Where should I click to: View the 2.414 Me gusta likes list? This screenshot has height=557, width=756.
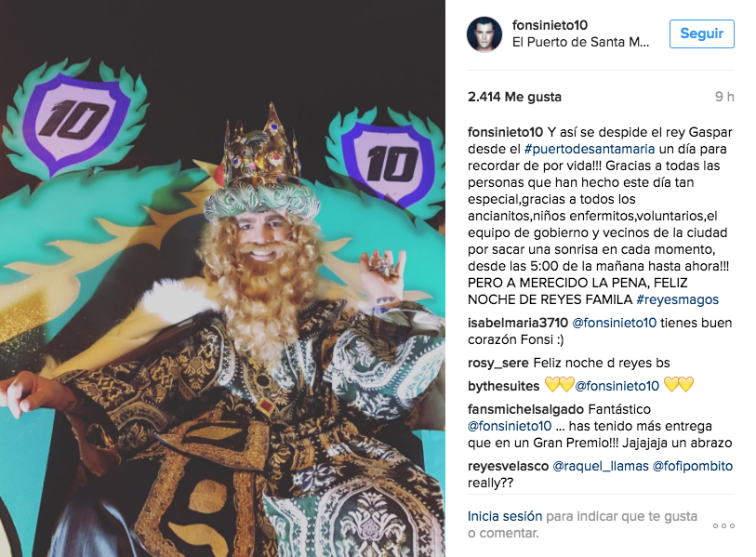(514, 97)
